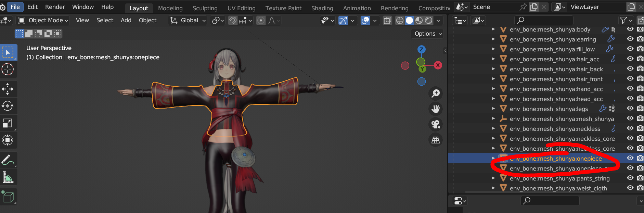Pick the Scale tool
Screen dimensions: 644x213
[8, 123]
